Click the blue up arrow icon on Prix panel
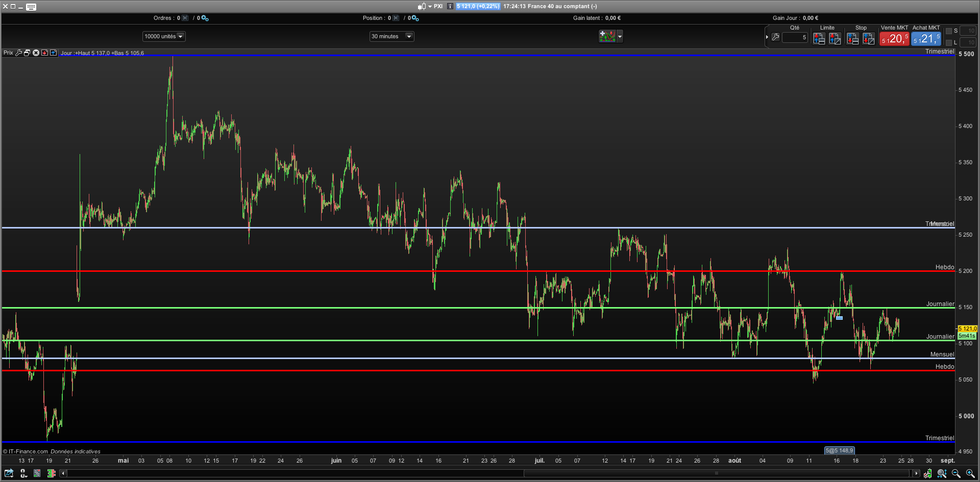 [53, 53]
